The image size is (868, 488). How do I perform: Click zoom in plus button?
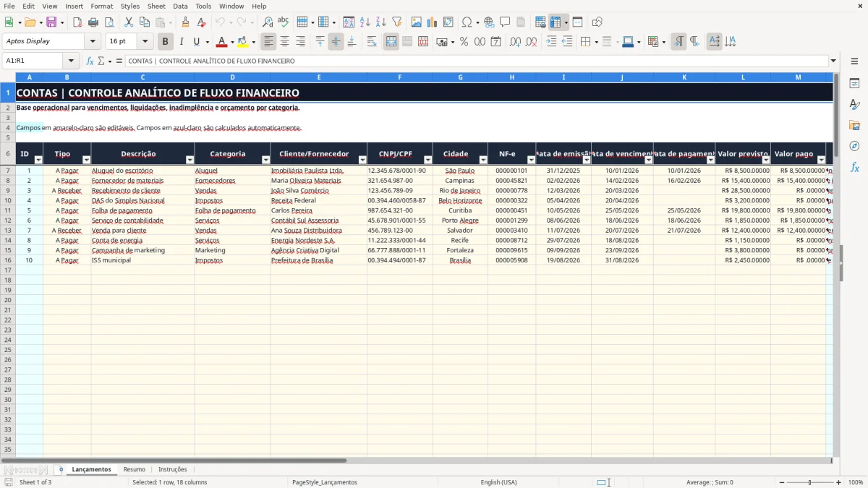[x=839, y=482]
